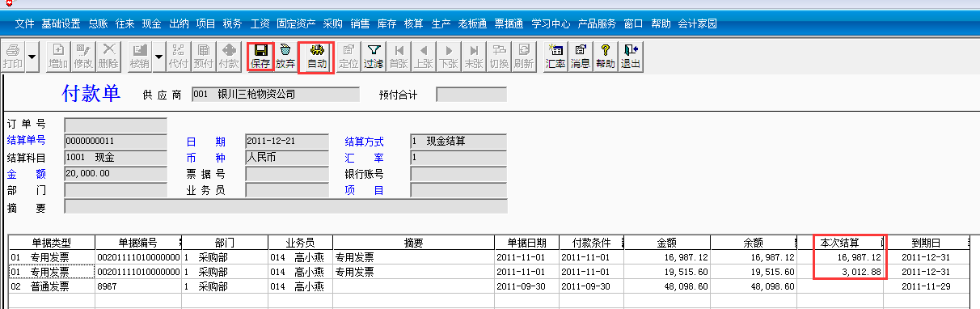Click the 结算科目 field 1001 现金

(x=116, y=158)
